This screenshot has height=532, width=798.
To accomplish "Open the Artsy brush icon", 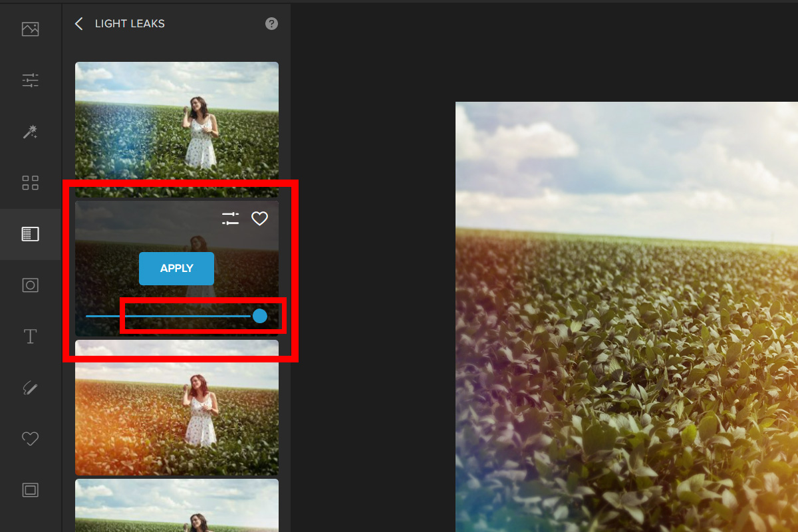I will [x=31, y=388].
